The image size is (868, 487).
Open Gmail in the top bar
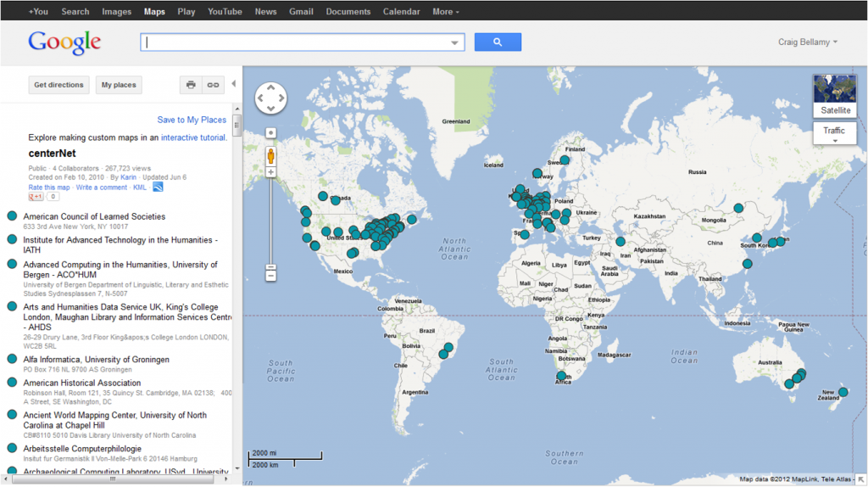[x=301, y=12]
